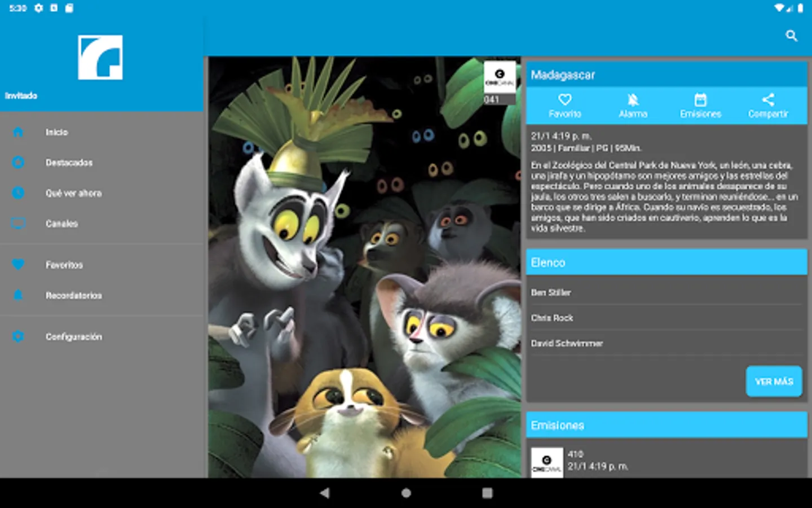Click the Madagascar synopsis text

[664, 196]
